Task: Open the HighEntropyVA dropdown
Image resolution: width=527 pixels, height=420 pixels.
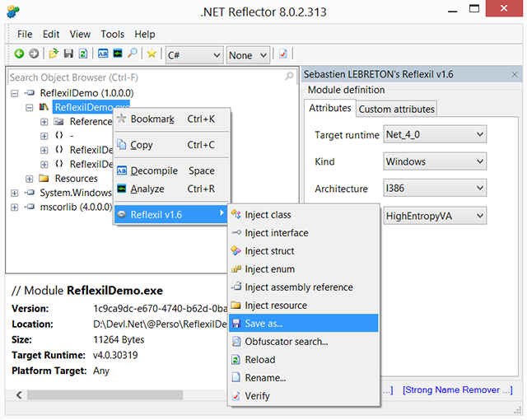Action: click(x=435, y=216)
